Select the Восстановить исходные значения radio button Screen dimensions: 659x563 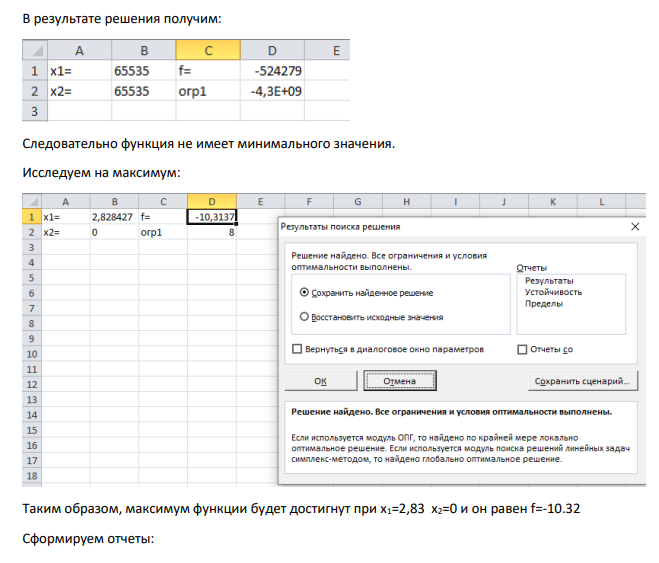click(x=304, y=317)
